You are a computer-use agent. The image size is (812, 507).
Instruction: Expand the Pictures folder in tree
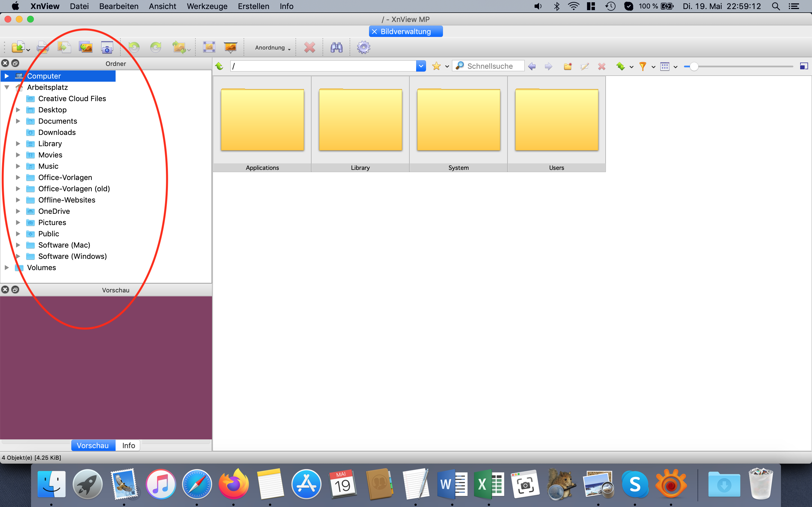[18, 222]
